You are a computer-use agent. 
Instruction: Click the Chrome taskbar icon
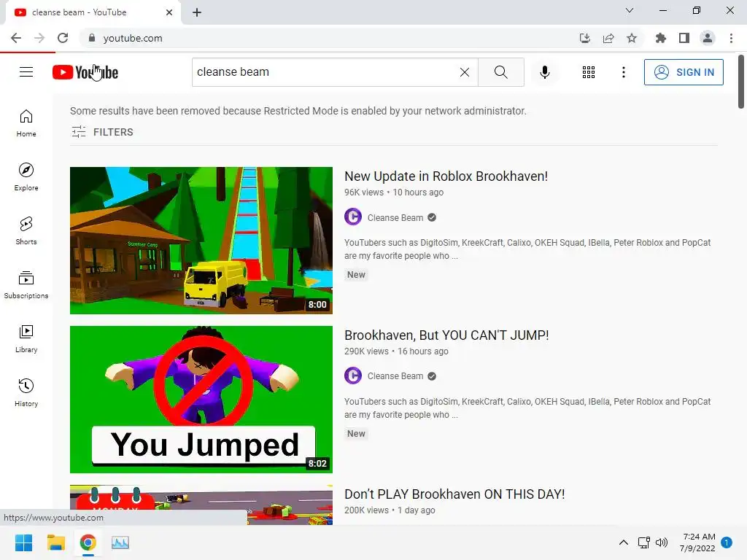point(88,542)
